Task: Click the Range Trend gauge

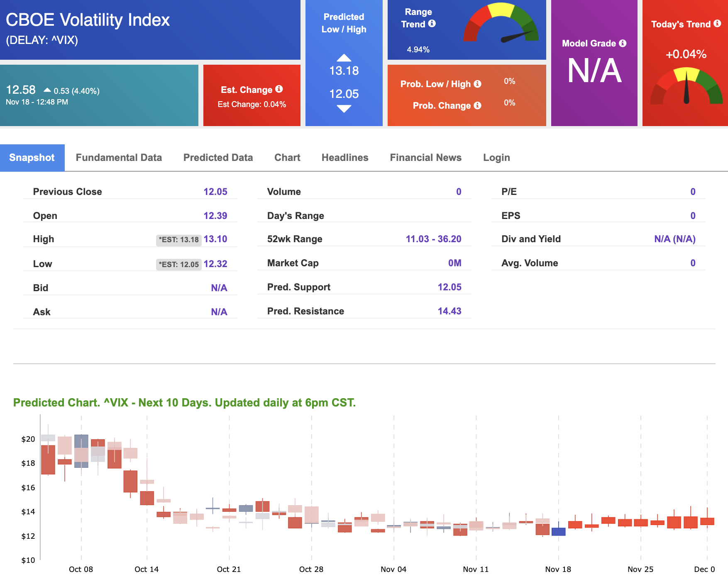Action: 501,23
